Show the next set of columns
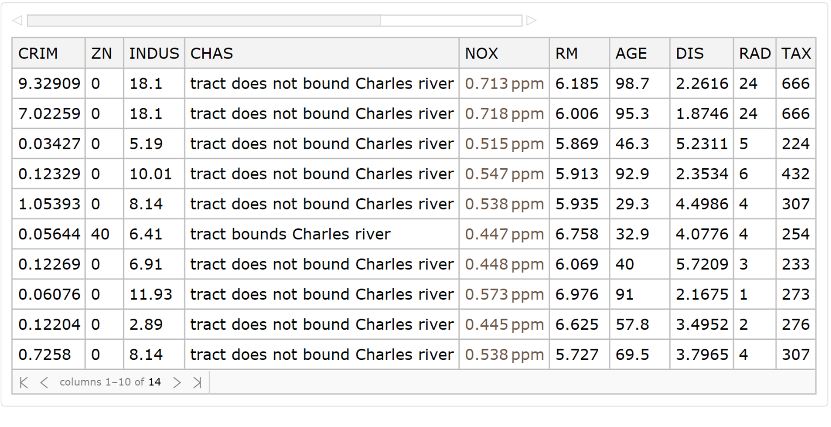The image size is (831, 427). point(177,382)
